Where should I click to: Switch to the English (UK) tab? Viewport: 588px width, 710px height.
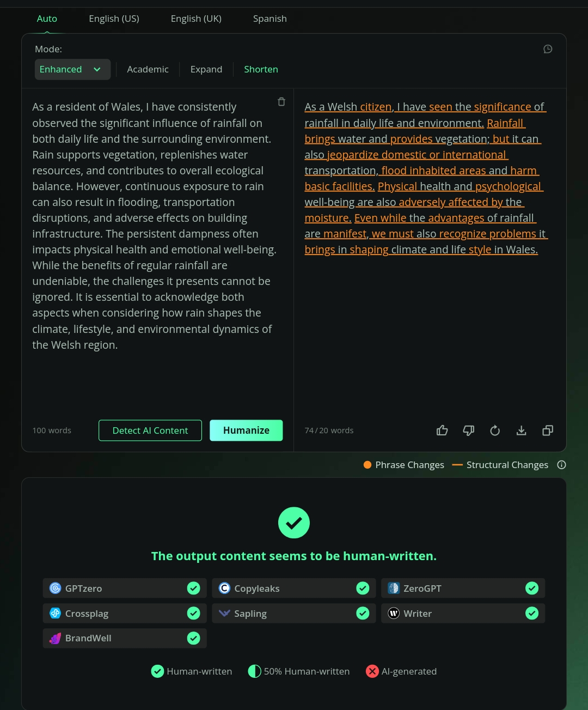click(196, 19)
